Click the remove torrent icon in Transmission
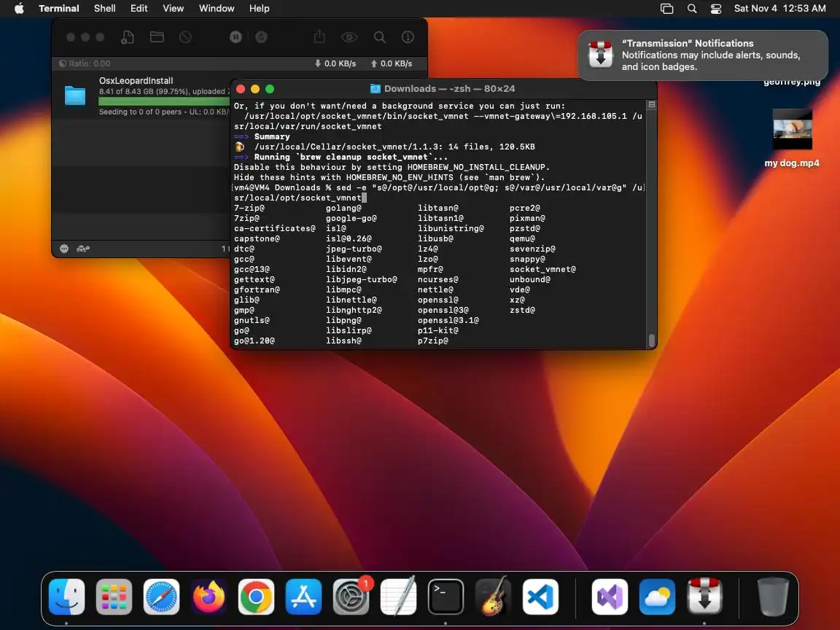The image size is (840, 630). click(185, 37)
